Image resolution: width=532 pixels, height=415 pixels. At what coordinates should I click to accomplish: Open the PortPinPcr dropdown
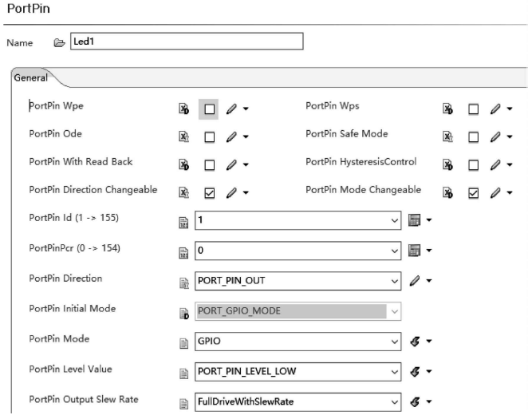coord(394,251)
